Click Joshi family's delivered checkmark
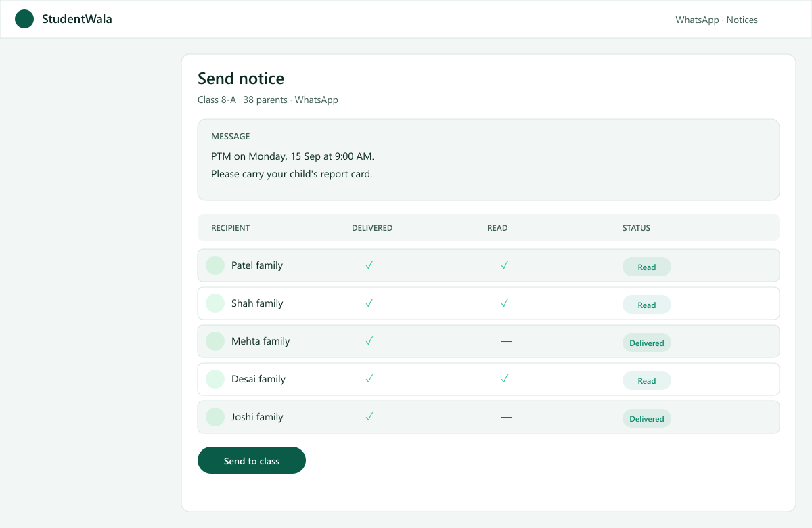 [369, 417]
